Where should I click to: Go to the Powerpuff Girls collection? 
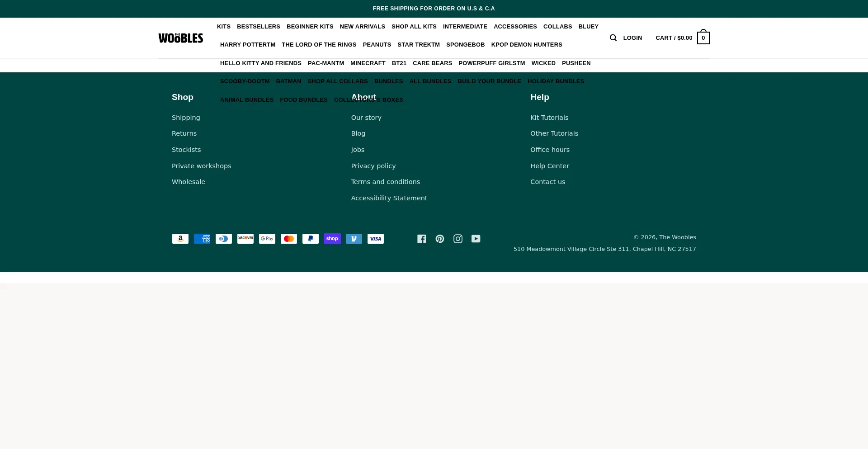tap(492, 63)
